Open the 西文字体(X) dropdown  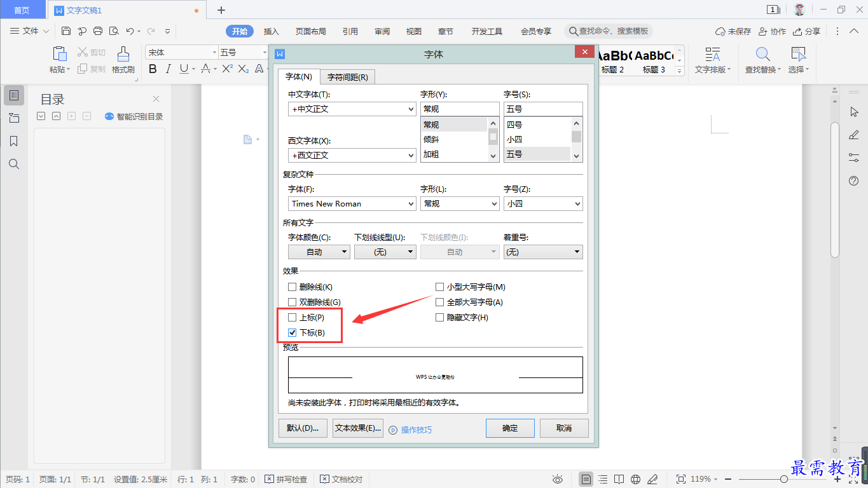[352, 155]
